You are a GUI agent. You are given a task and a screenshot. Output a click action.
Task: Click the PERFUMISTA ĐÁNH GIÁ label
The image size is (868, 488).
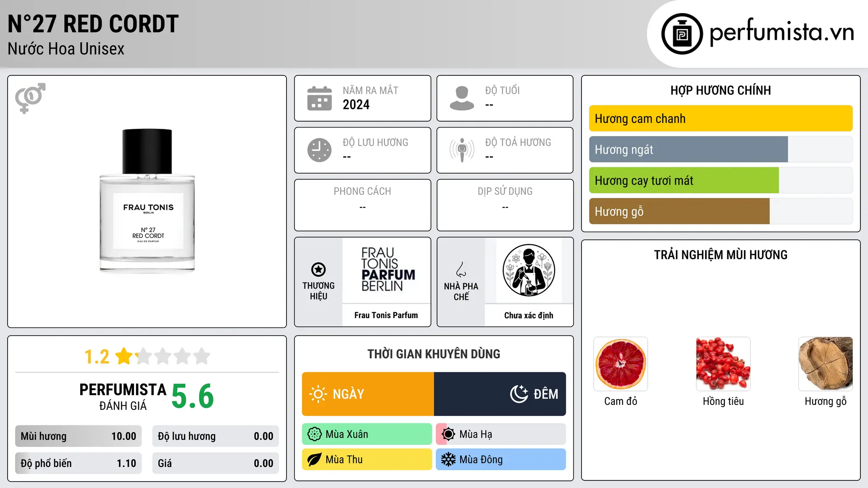tap(123, 396)
